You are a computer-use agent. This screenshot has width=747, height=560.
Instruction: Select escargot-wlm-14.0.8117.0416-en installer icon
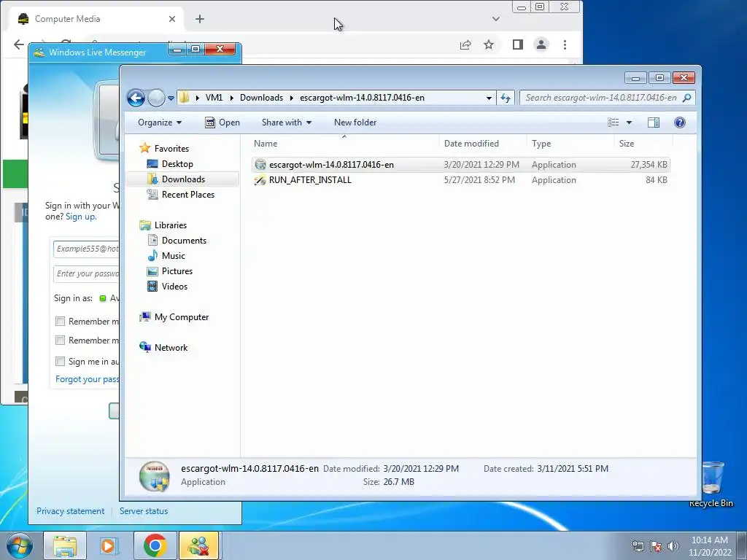pos(260,165)
